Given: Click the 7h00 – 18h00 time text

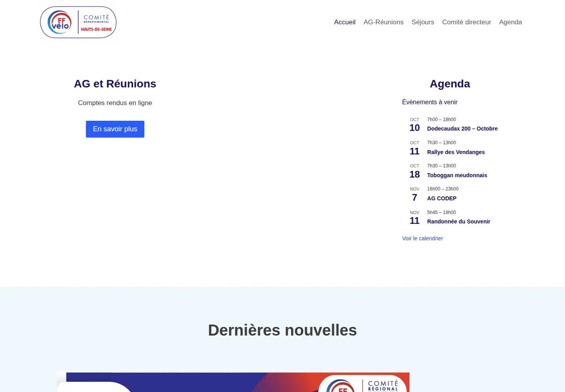Looking at the screenshot, I should click(x=441, y=120).
